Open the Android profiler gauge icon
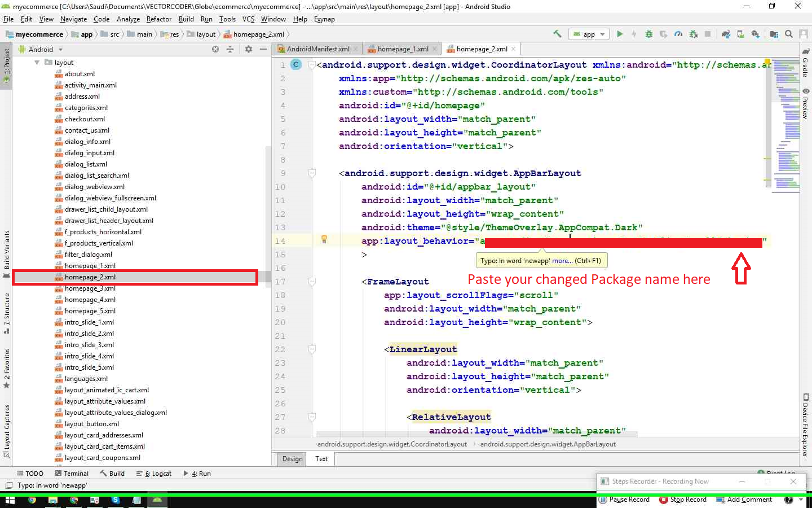The width and height of the screenshot is (812, 508). click(678, 34)
